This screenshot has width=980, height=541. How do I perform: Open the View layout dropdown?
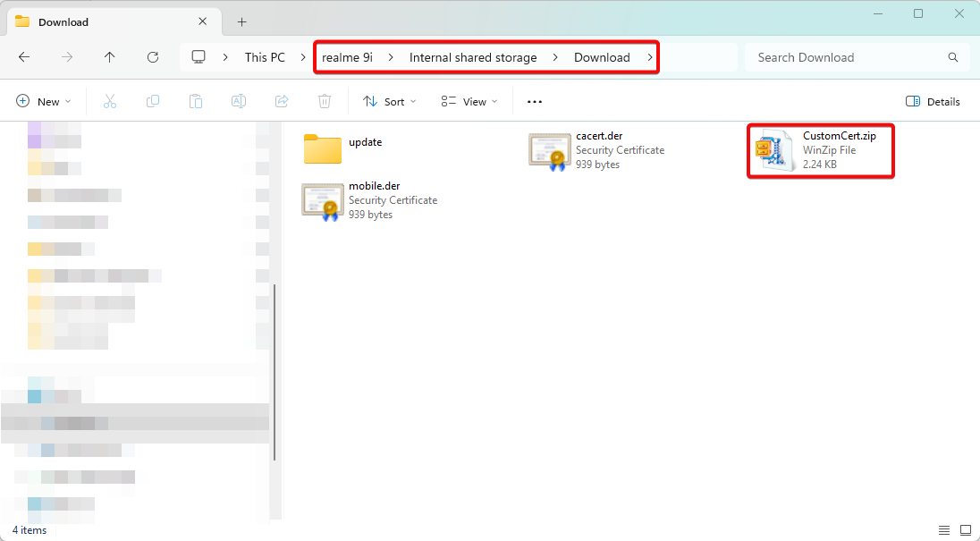tap(469, 102)
